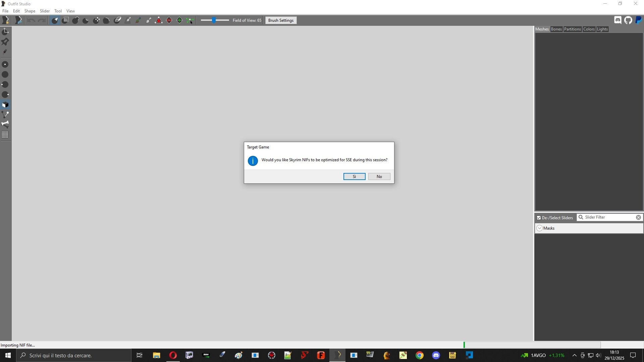Switch to the Lights tab
This screenshot has height=362, width=644.
click(602, 29)
